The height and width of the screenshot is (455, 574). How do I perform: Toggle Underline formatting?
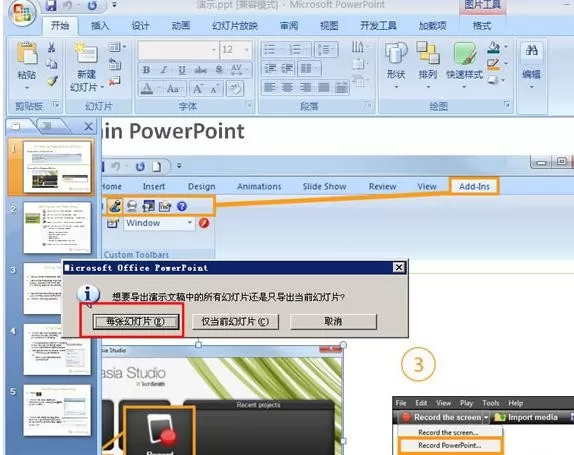[x=182, y=70]
